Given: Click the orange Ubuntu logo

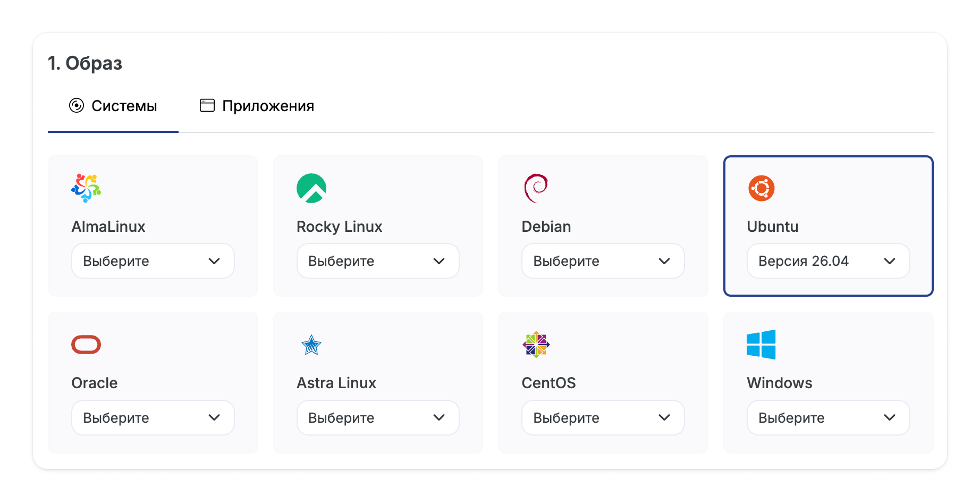Looking at the screenshot, I should click(762, 188).
